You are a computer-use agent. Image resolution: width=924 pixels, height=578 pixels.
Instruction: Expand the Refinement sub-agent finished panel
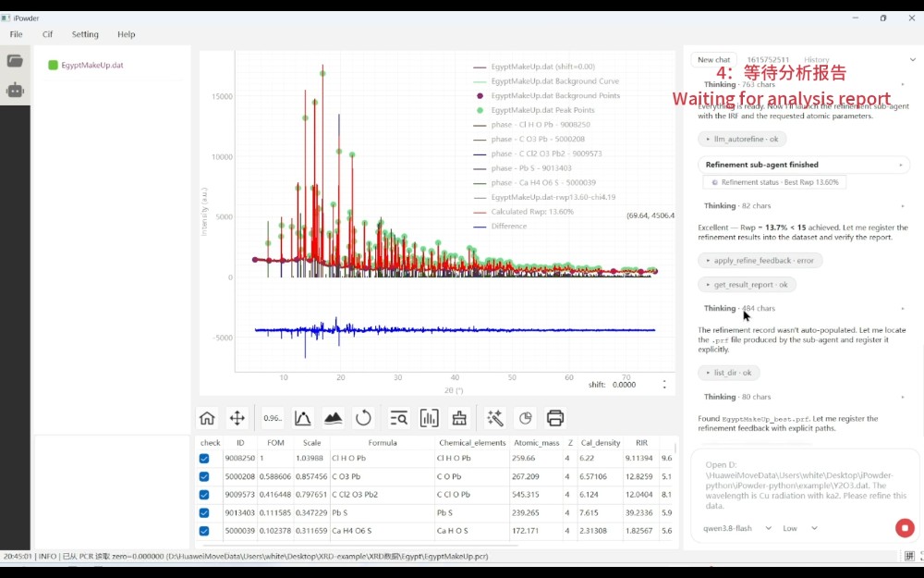[x=804, y=165]
